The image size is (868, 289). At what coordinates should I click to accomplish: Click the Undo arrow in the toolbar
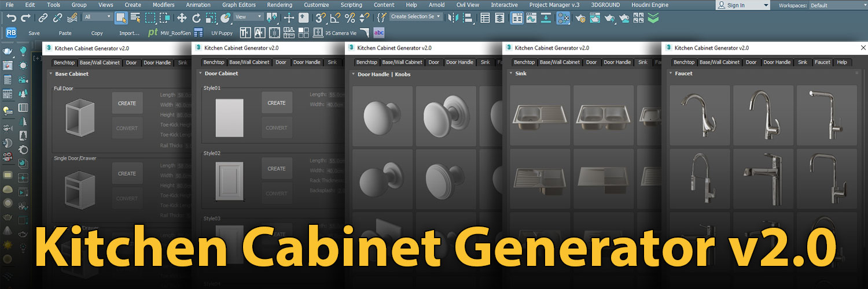pos(11,18)
